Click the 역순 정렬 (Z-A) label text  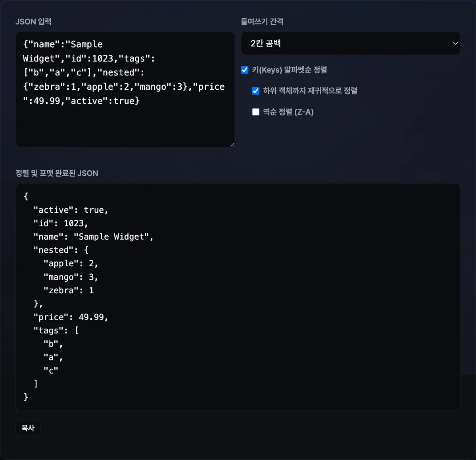tap(288, 112)
